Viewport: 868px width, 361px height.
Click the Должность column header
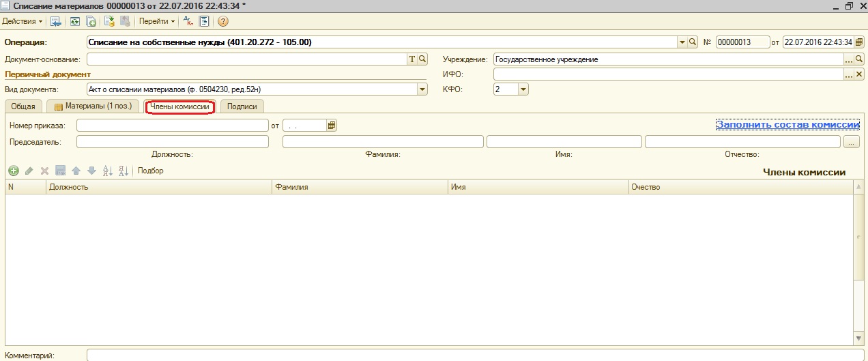pos(158,187)
